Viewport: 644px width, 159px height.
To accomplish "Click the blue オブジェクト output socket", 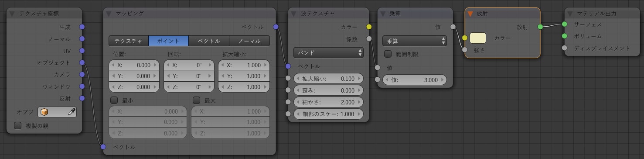I will (82, 63).
